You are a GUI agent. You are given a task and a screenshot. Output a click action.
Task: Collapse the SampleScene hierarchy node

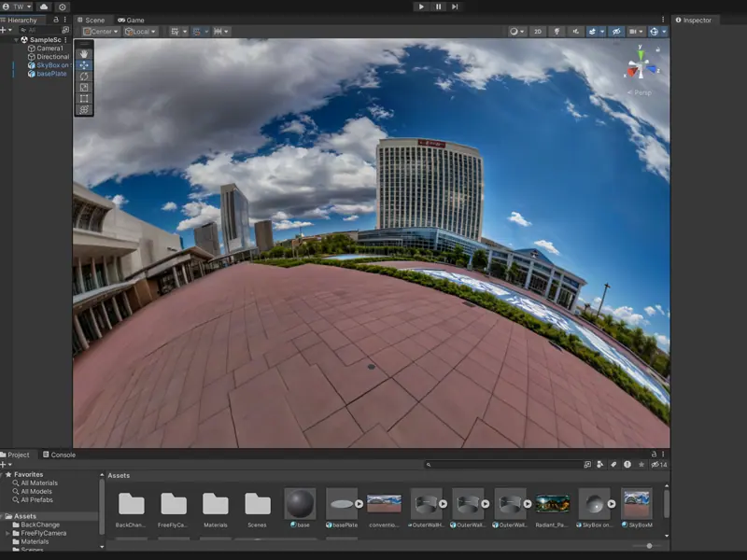(17, 40)
